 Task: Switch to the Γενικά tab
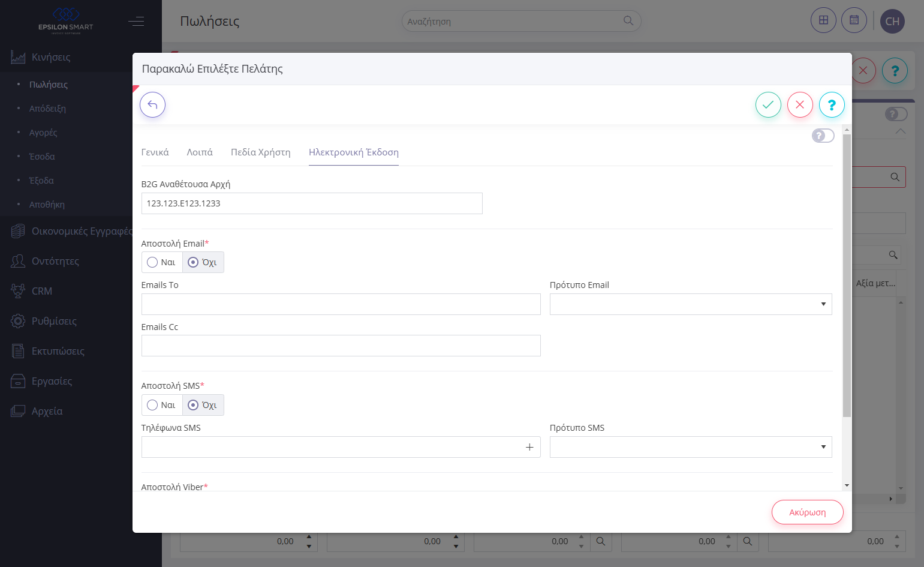155,152
